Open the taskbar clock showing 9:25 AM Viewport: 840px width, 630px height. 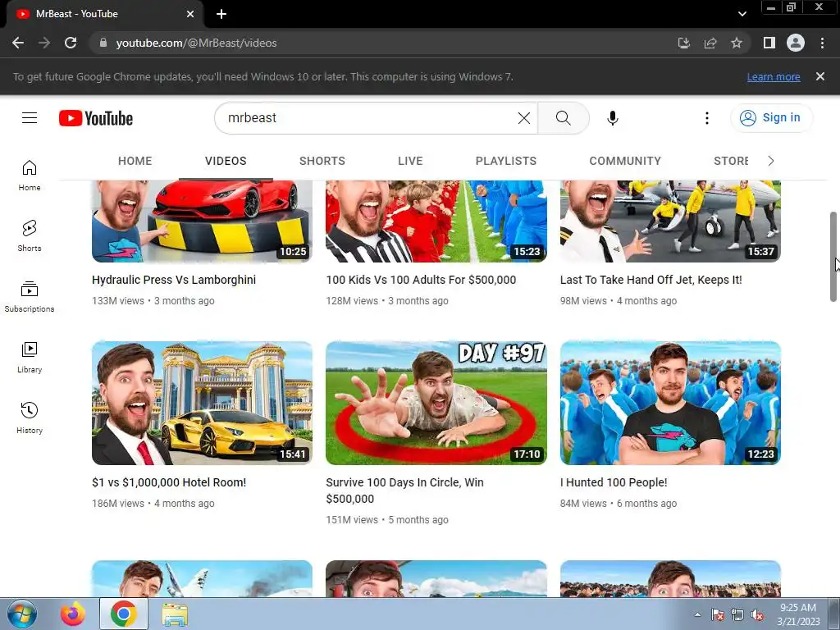click(798, 614)
